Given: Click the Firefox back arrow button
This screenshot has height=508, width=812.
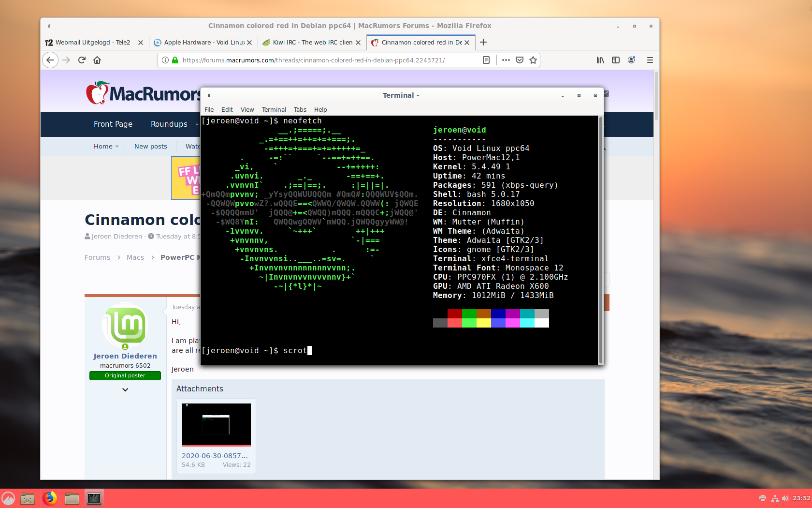Looking at the screenshot, I should (50, 60).
